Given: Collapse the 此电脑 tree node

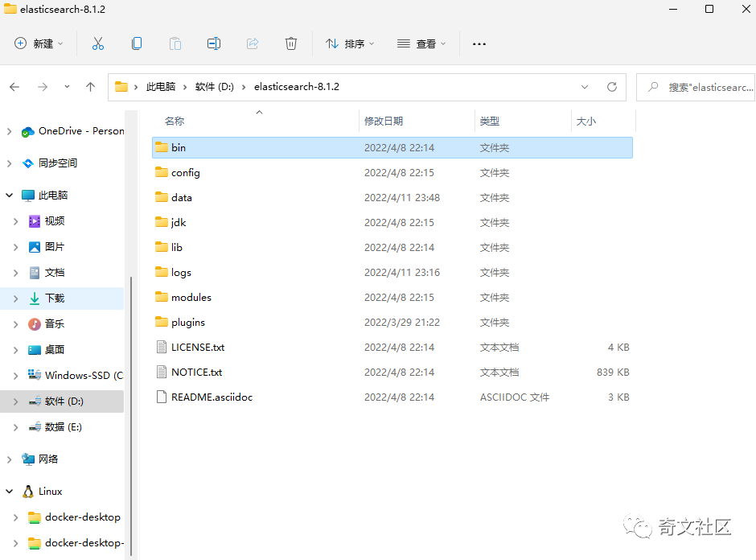Looking at the screenshot, I should [x=8, y=195].
